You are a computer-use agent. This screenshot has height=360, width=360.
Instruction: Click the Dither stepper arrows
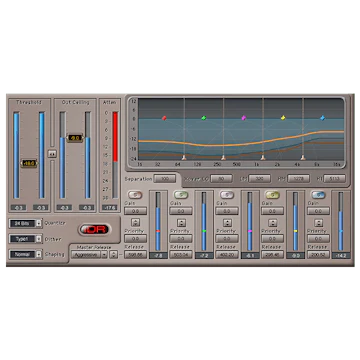pyautogui.click(x=39, y=239)
